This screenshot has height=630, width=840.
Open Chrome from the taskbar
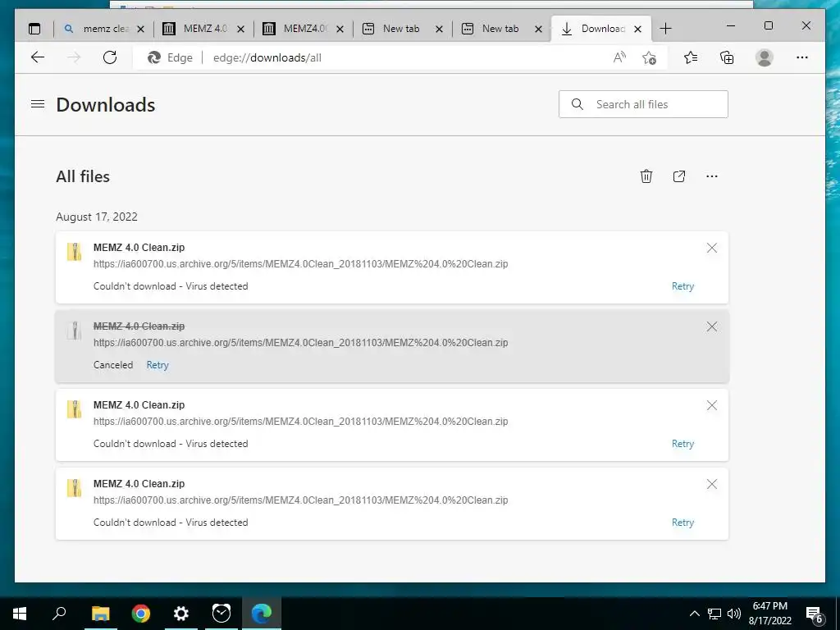(140, 614)
